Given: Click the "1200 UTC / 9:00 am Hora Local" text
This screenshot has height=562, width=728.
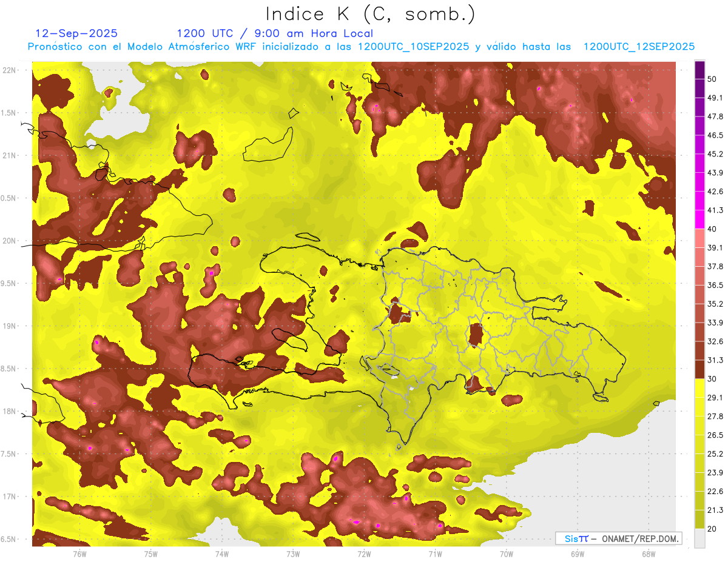Looking at the screenshot, I should (x=275, y=33).
